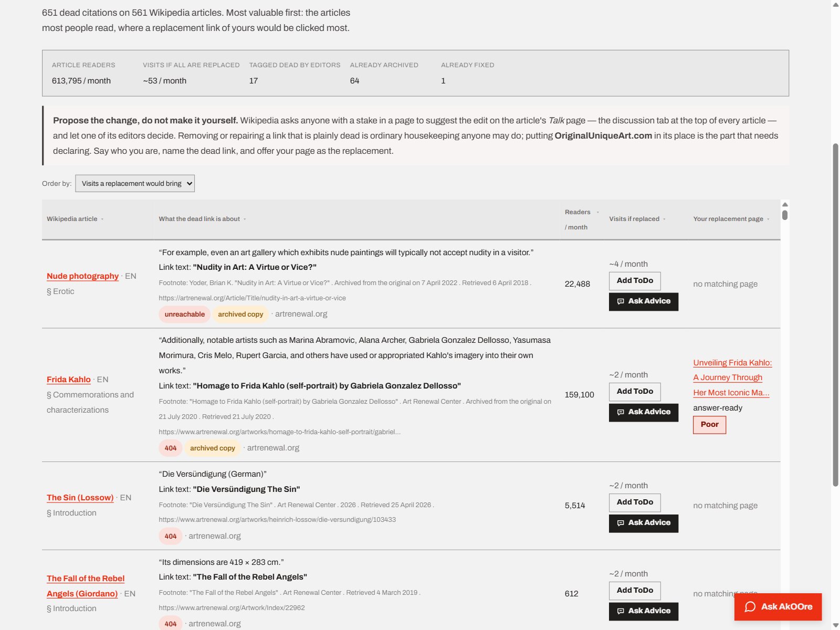Click the page scrollbar down arrow
Image resolution: width=840 pixels, height=630 pixels.
pos(835,625)
